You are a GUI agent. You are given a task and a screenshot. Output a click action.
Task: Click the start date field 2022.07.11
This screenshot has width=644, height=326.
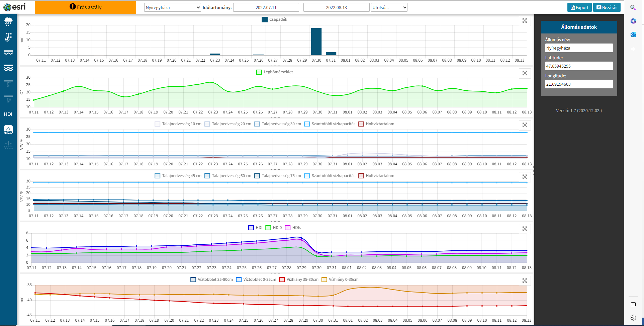coord(266,7)
